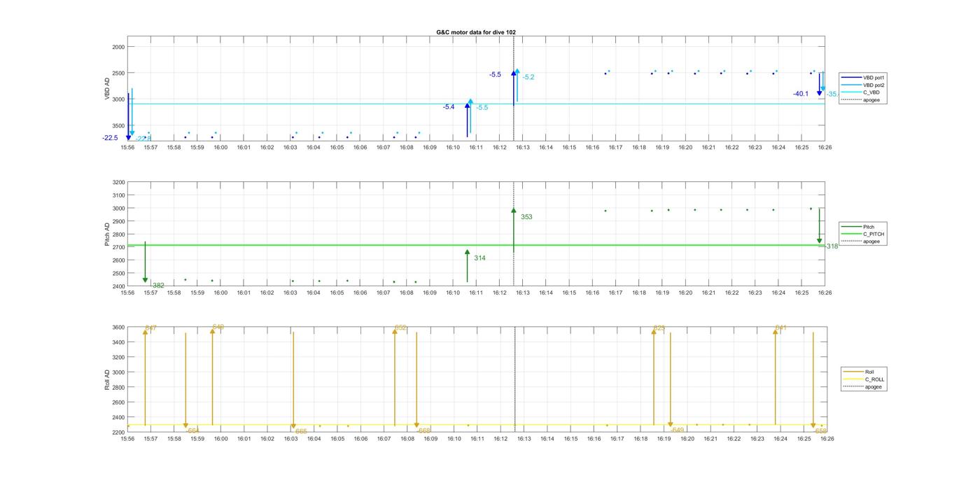Click the "2200" tick on Roll AD axis
This screenshot has height=485, width=980.
118,433
